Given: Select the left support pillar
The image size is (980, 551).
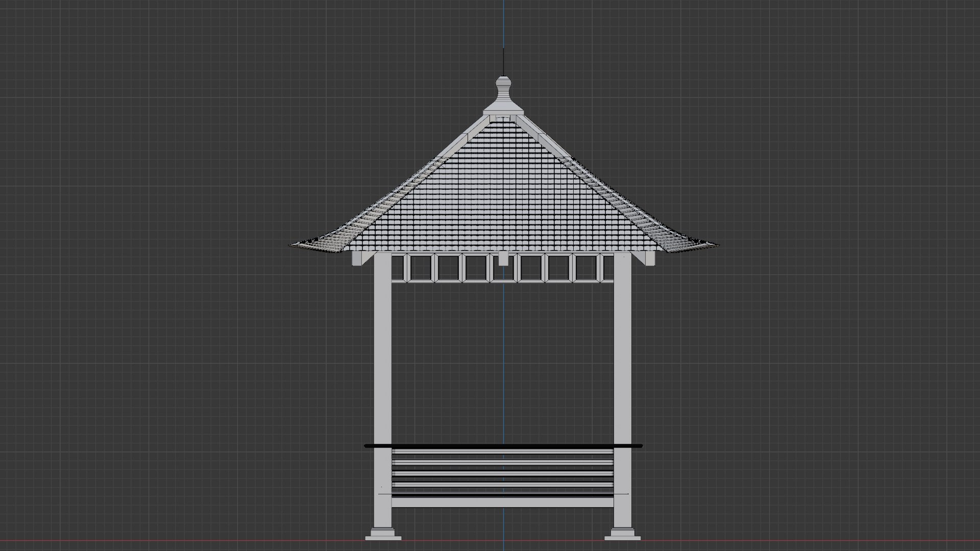Looking at the screenshot, I should tap(383, 390).
